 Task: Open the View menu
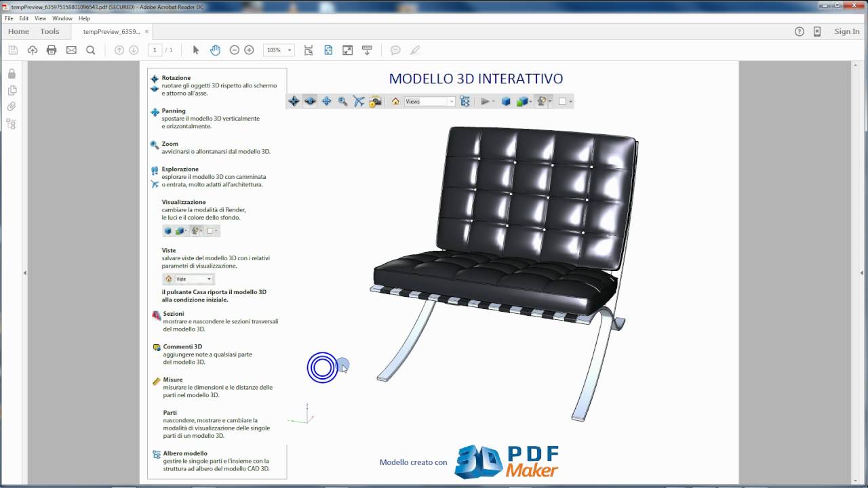[41, 18]
